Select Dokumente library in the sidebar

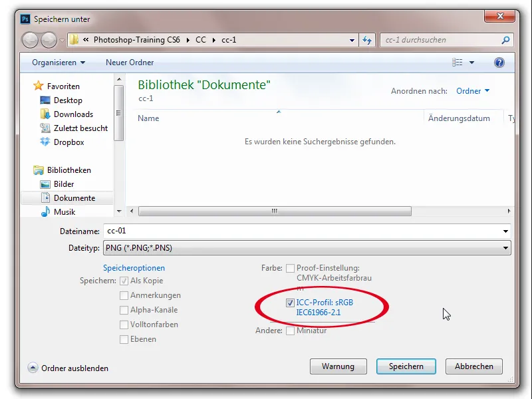click(x=68, y=198)
